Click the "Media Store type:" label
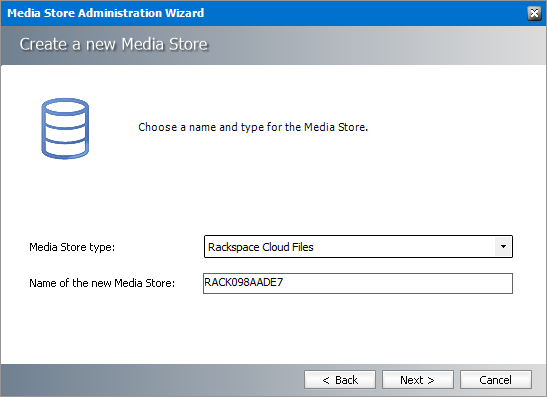Viewport: 547px width, 397px height. [72, 247]
